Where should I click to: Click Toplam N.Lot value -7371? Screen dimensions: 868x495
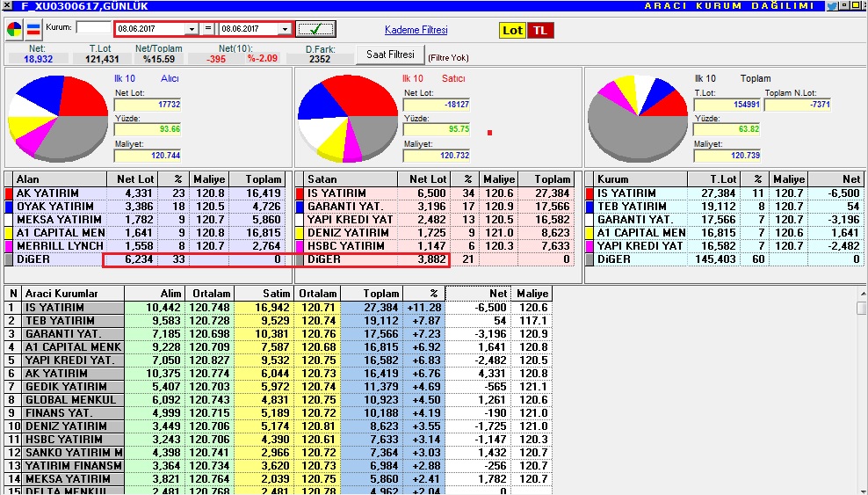[x=798, y=105]
